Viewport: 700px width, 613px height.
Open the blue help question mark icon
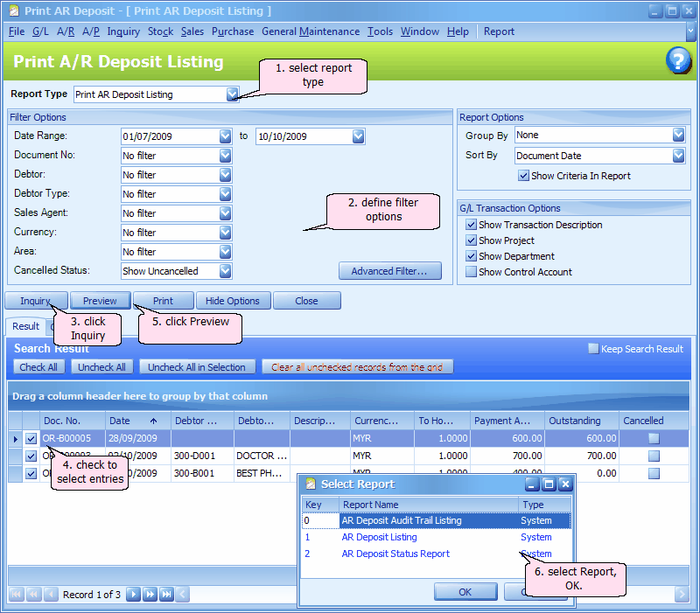coord(678,60)
